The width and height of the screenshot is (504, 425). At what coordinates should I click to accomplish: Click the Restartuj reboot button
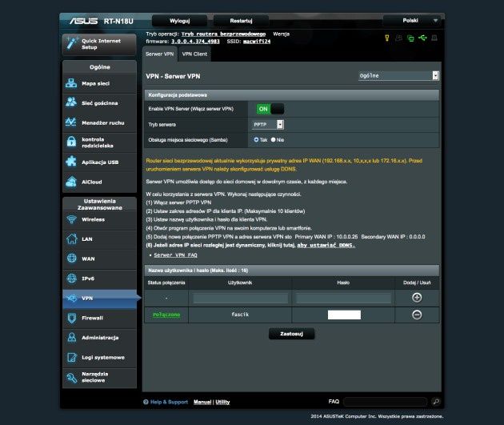241,21
